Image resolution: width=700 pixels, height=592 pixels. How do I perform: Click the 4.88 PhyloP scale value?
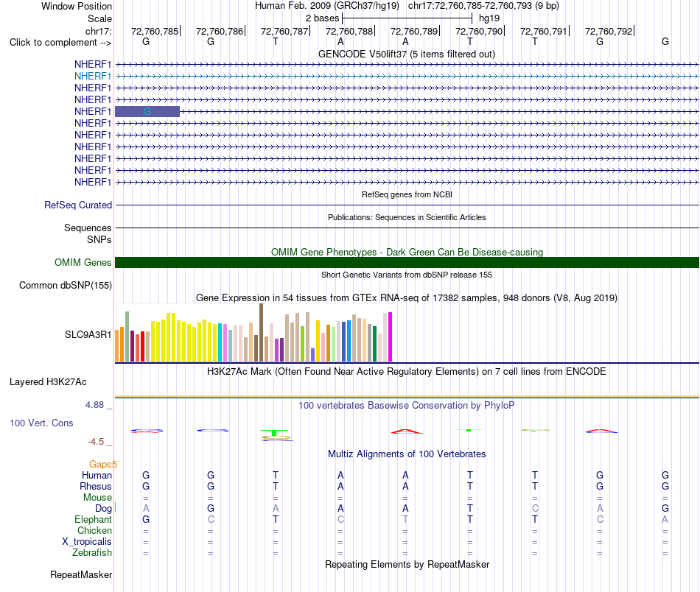pyautogui.click(x=94, y=405)
